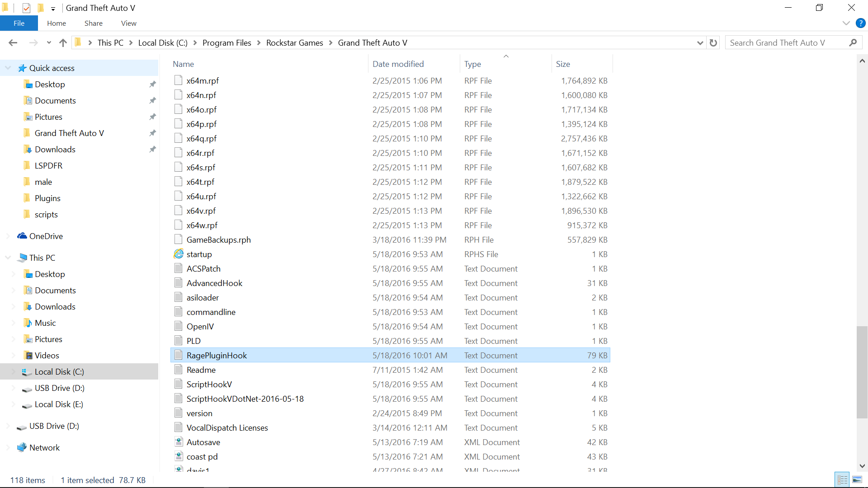Screen dimensions: 868x488
Task: Open the startup RPHS file
Action: tap(199, 254)
